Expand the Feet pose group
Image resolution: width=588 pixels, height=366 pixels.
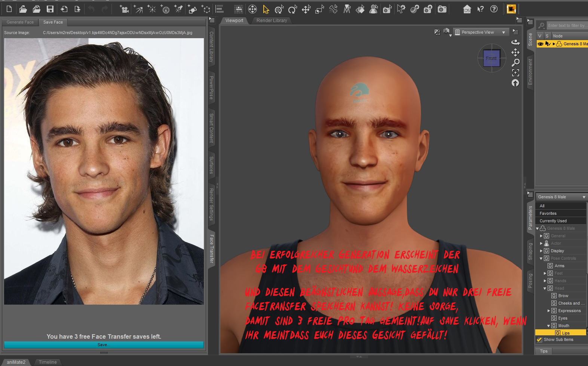[545, 273]
